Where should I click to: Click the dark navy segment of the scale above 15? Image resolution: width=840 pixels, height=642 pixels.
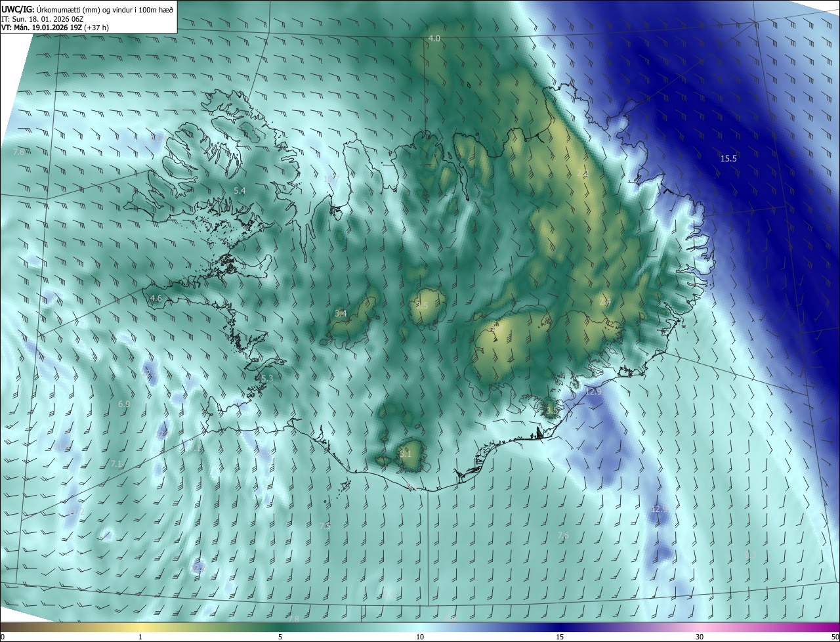click(560, 627)
